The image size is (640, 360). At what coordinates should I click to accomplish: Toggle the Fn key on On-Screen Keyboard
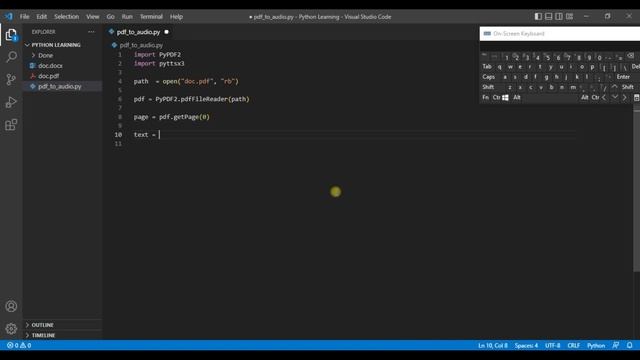pyautogui.click(x=485, y=98)
